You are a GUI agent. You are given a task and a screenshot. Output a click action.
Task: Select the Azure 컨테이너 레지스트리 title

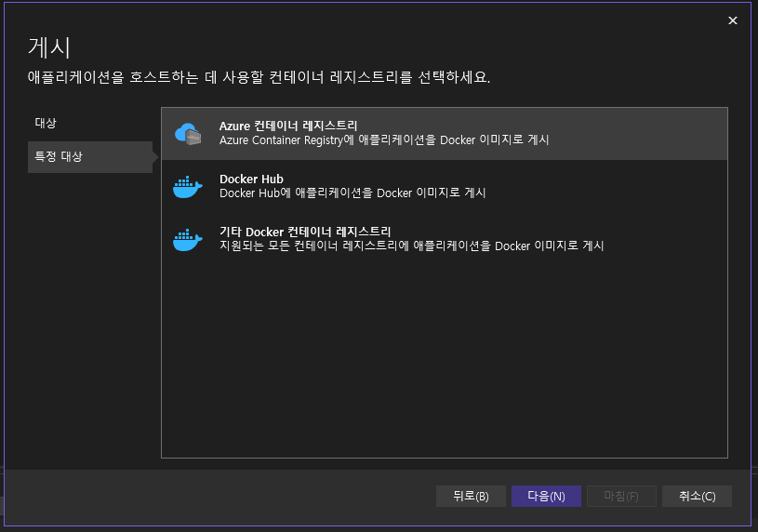pyautogui.click(x=288, y=126)
